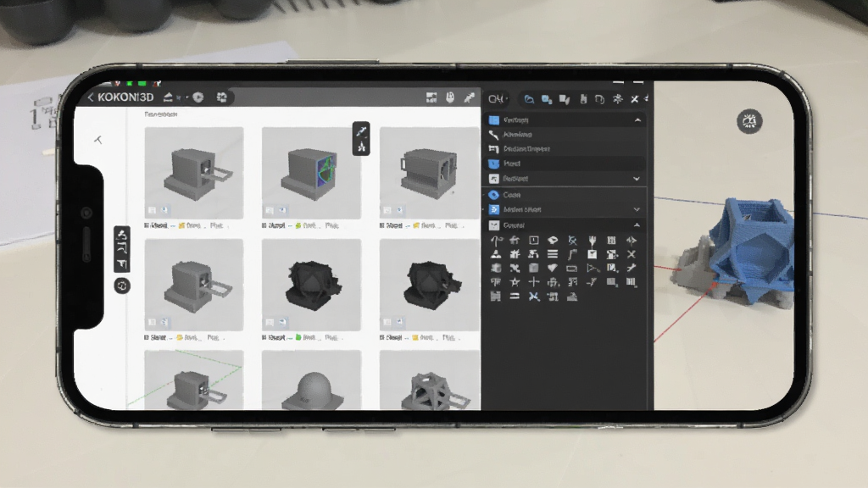868x488 pixels.
Task: Collapse the tools grid section chevron
Action: (637, 225)
